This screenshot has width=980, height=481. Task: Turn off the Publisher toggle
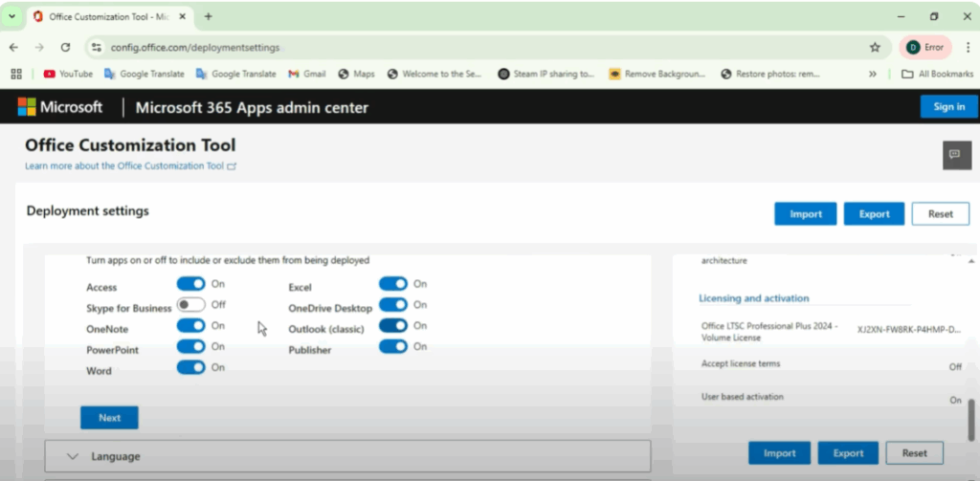393,346
